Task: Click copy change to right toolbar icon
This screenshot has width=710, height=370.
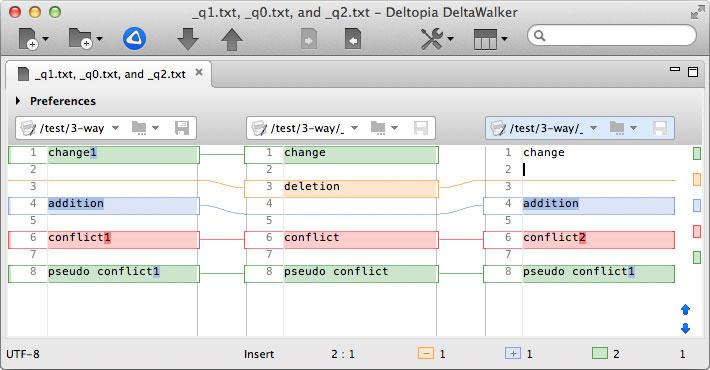Action: (x=309, y=39)
